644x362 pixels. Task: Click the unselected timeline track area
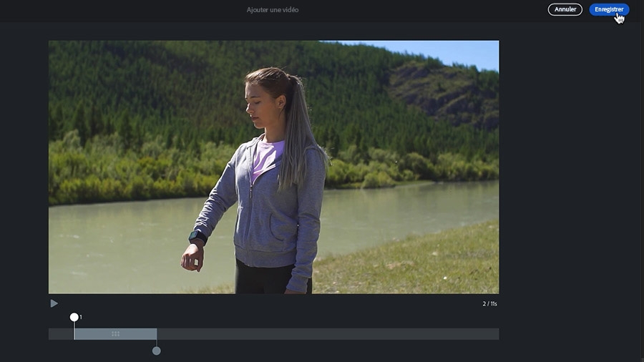pyautogui.click(x=328, y=333)
